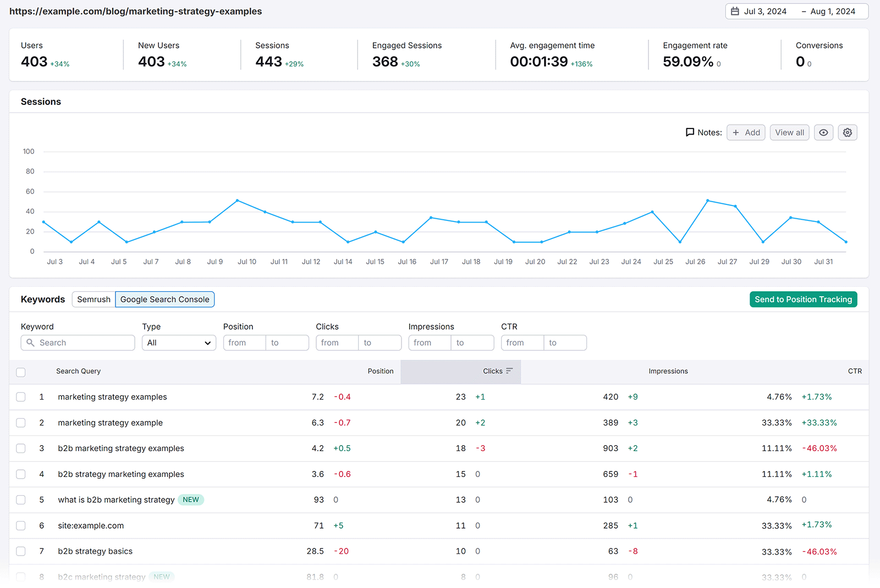The width and height of the screenshot is (880, 588).
Task: Click the calendar icon in date range picker
Action: [x=734, y=11]
